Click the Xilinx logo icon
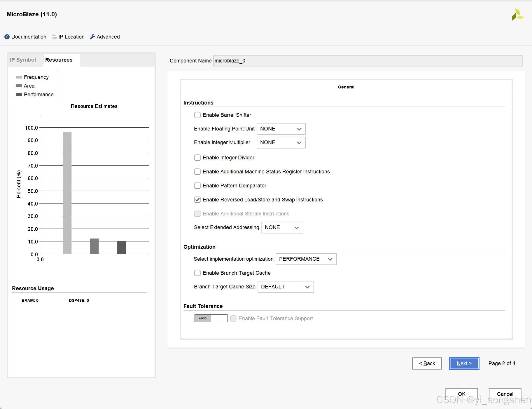 (x=518, y=15)
